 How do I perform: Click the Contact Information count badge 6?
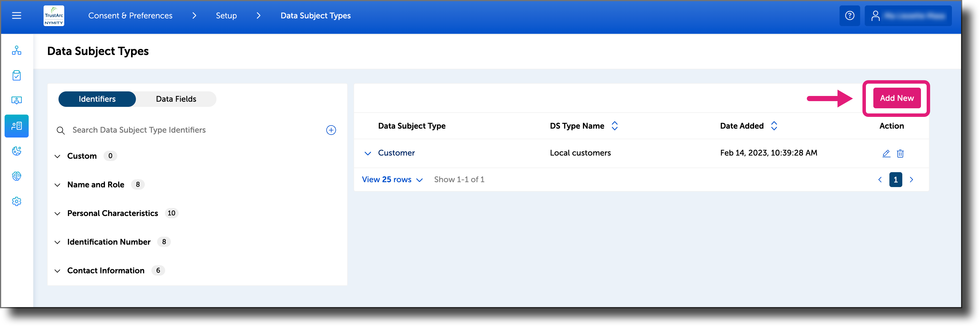click(158, 270)
